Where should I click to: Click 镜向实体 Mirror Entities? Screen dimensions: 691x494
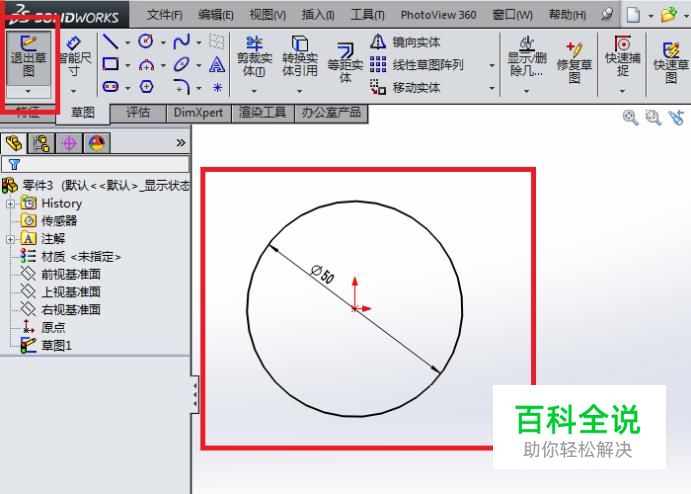pyautogui.click(x=405, y=42)
